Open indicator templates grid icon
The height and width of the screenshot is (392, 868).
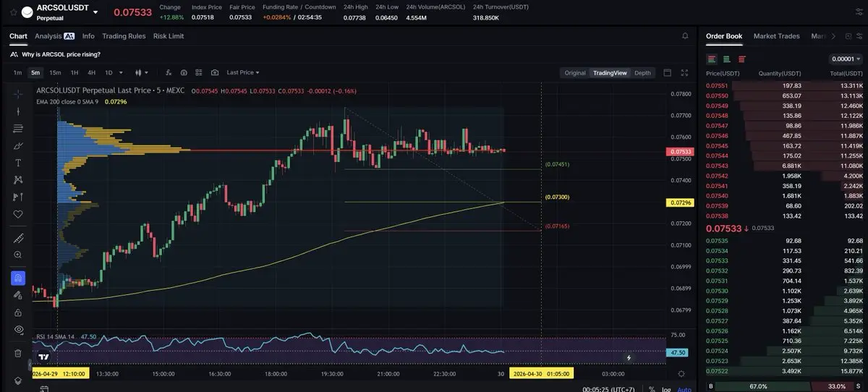tap(200, 72)
